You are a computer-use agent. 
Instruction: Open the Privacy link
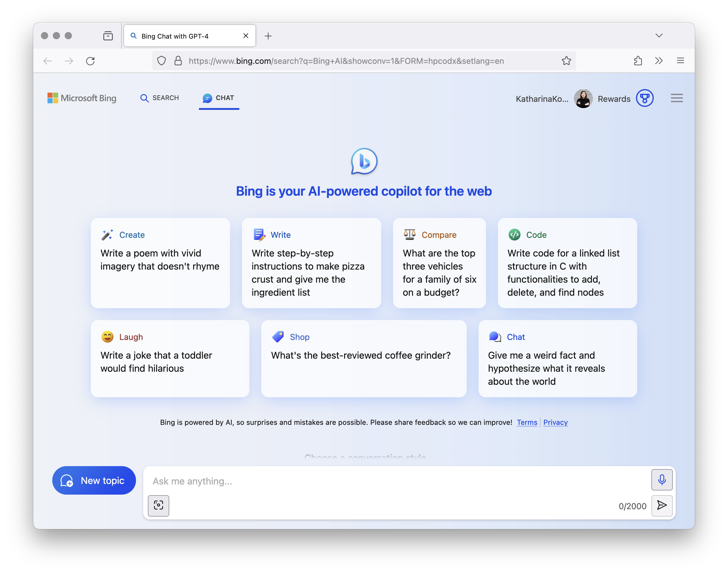pos(555,422)
